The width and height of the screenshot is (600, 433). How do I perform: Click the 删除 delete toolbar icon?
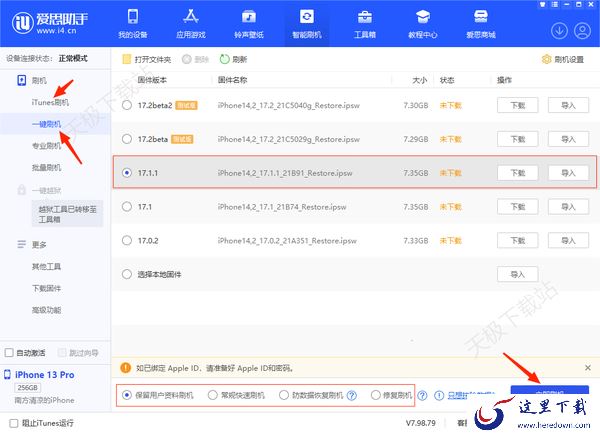pyautogui.click(x=186, y=59)
